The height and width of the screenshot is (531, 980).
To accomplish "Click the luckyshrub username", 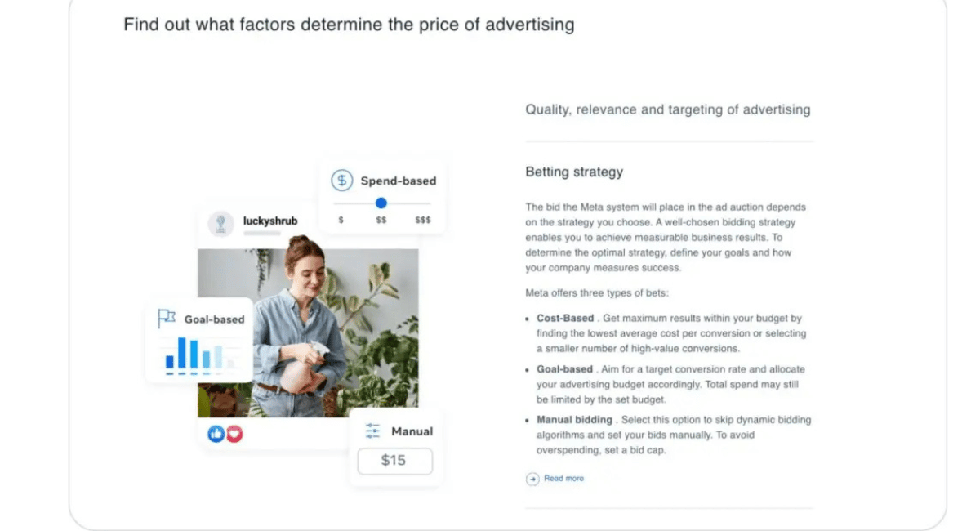I will [270, 221].
